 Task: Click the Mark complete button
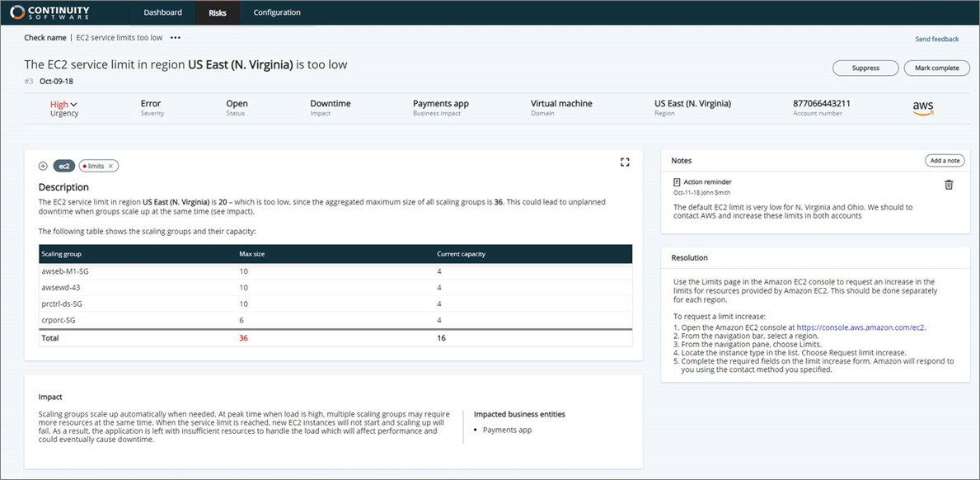[x=937, y=68]
